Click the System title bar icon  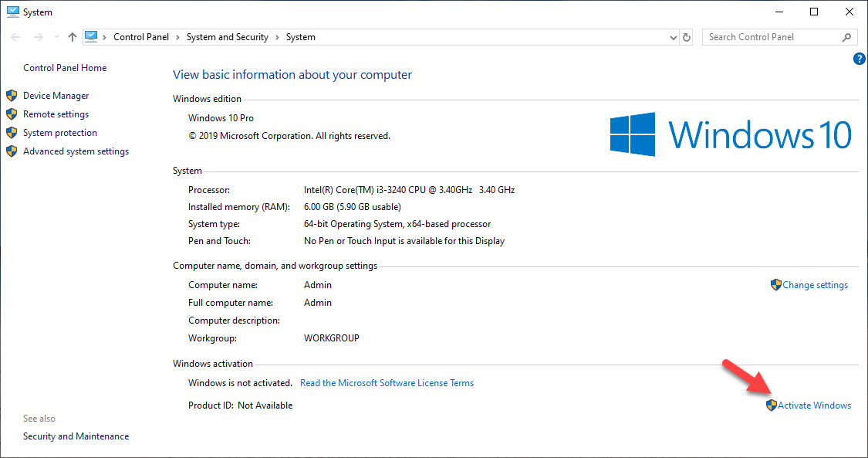pos(12,11)
